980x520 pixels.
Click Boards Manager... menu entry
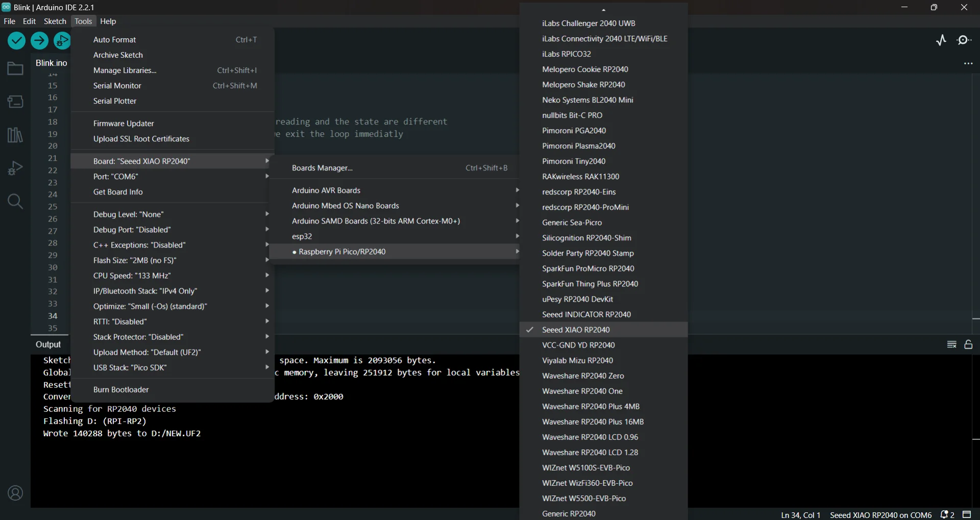pyautogui.click(x=322, y=168)
